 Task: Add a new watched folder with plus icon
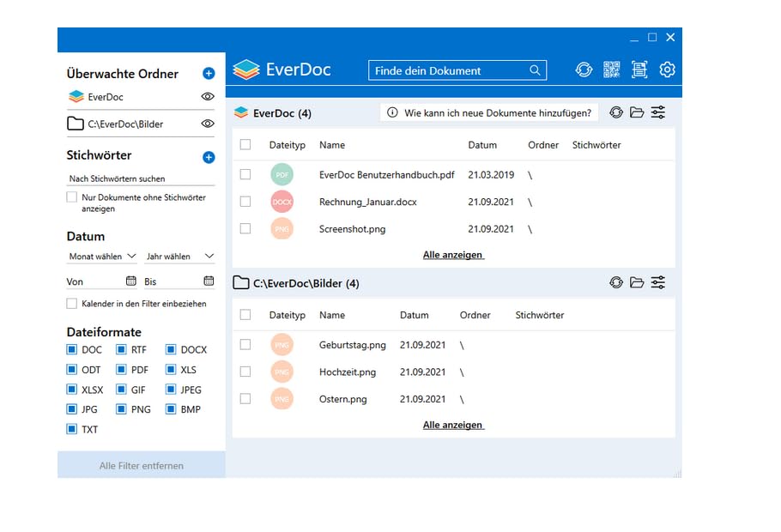click(209, 74)
